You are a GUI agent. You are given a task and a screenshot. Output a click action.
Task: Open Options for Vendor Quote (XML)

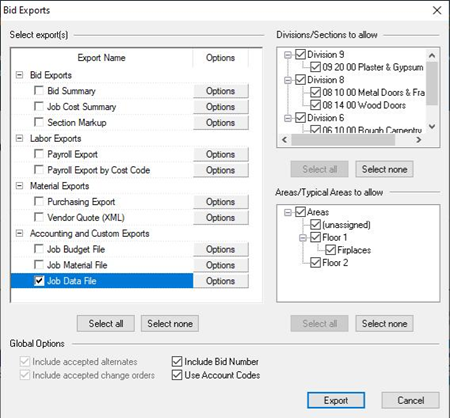221,218
